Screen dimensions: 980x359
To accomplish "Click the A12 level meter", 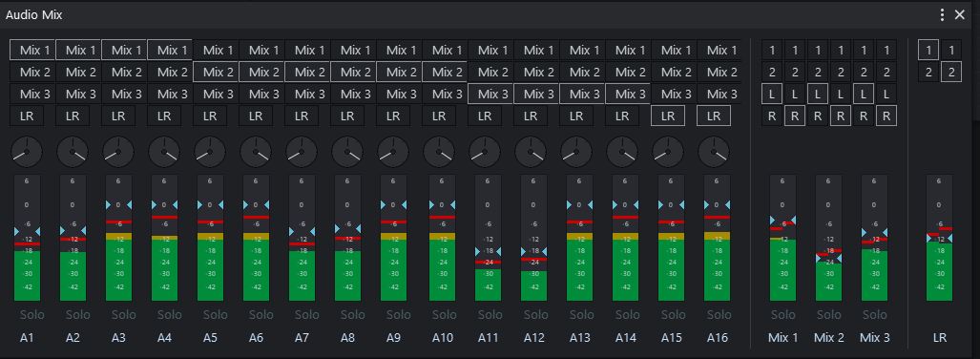I will [x=533, y=239].
